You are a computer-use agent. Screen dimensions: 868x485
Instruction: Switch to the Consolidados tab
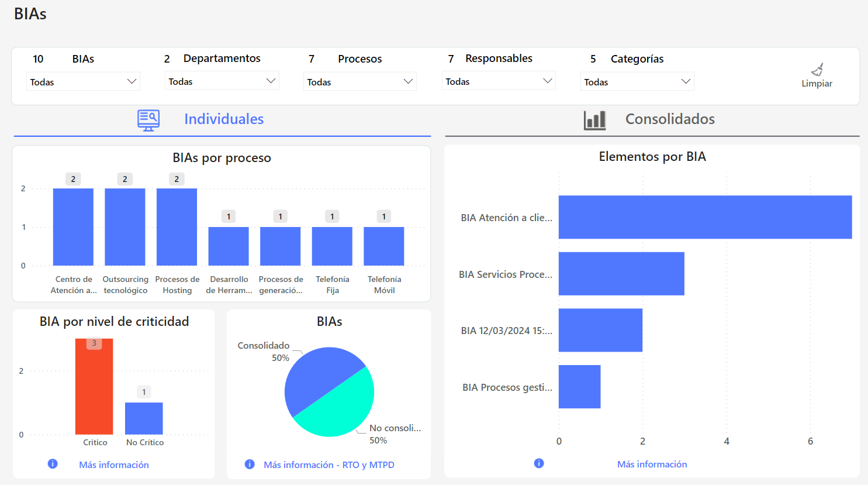(x=670, y=119)
